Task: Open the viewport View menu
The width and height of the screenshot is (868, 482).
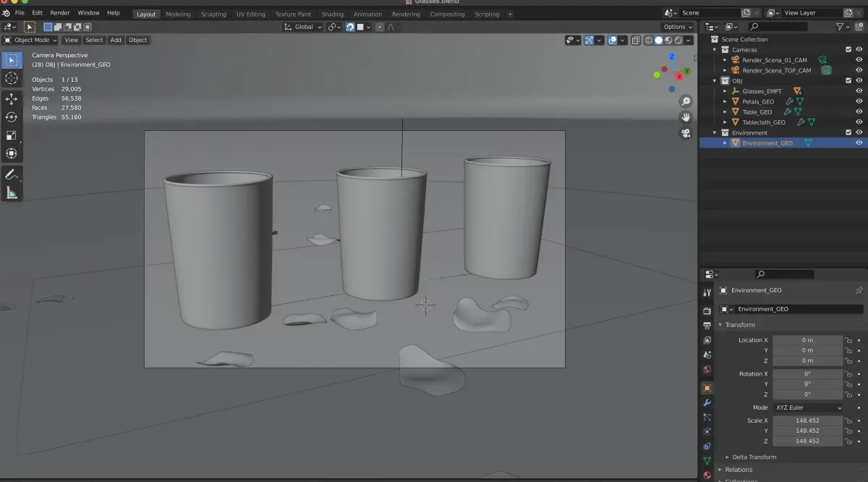Action: coord(72,41)
